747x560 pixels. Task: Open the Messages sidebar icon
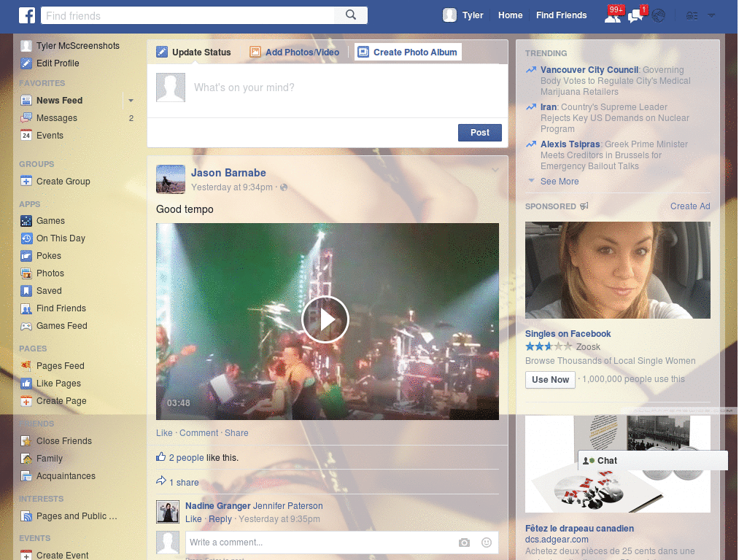(26, 118)
